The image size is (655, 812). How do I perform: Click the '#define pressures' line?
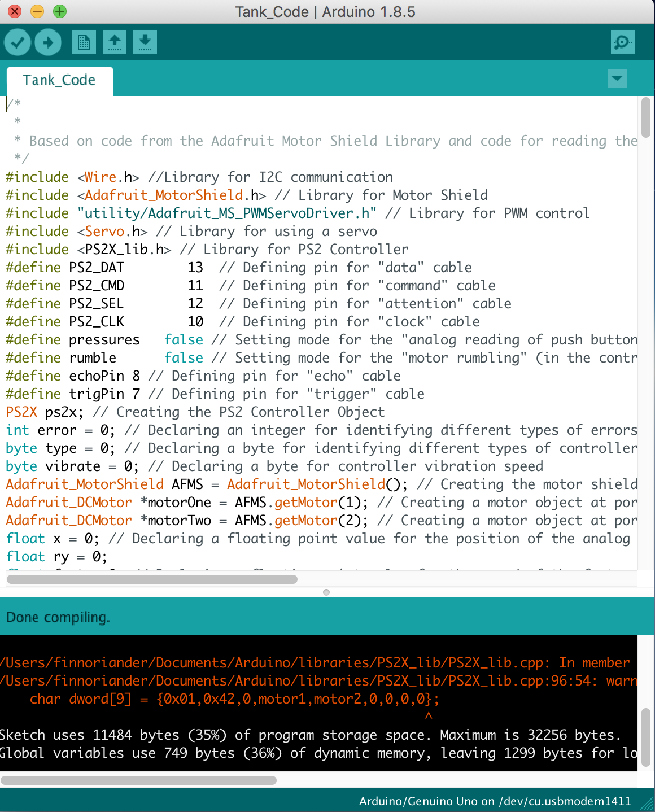point(321,340)
